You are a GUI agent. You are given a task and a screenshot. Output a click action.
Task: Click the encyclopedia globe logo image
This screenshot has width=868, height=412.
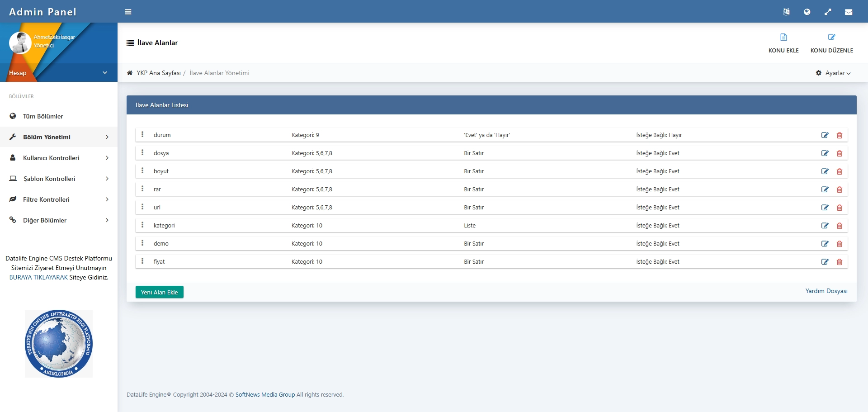pos(59,344)
